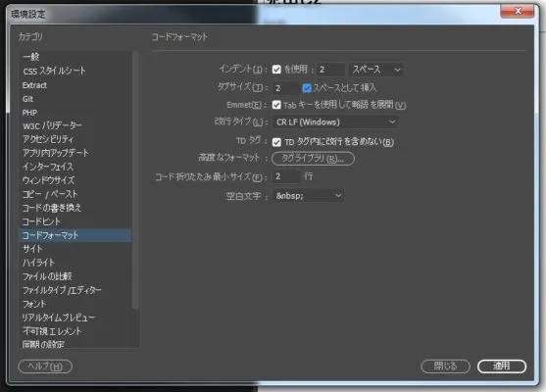Select the Extract category
Screen dimensions: 546x392
(x=75, y=85)
